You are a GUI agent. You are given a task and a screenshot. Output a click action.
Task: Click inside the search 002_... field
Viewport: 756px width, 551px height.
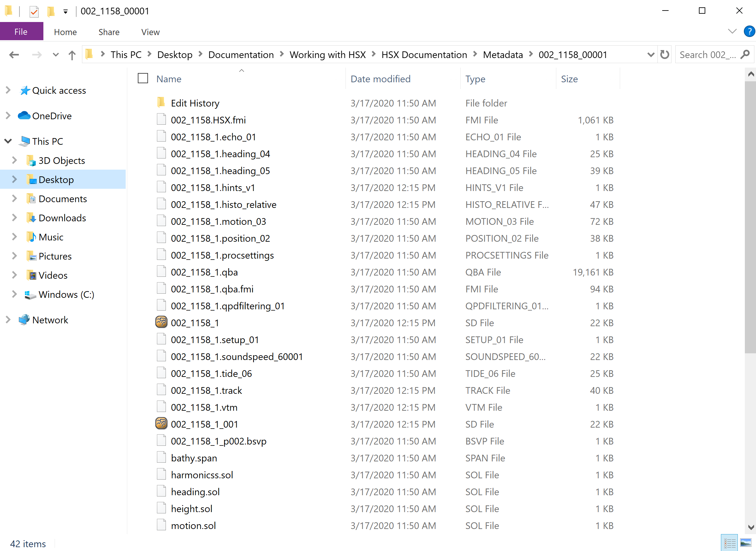(707, 54)
